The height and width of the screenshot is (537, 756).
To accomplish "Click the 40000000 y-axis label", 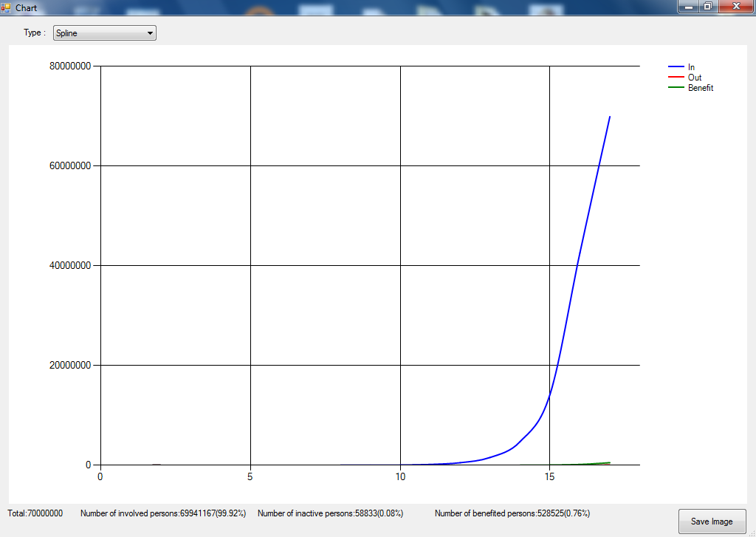I will coord(70,265).
